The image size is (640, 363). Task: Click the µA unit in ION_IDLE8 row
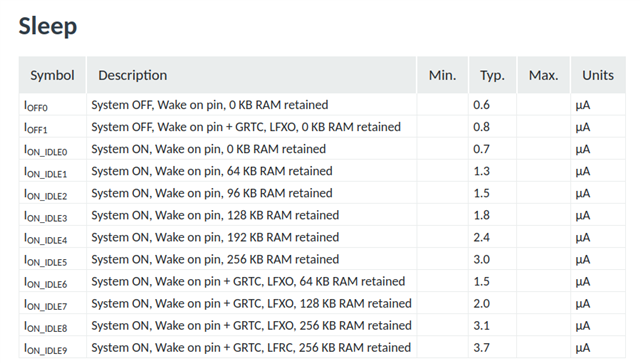tap(583, 326)
